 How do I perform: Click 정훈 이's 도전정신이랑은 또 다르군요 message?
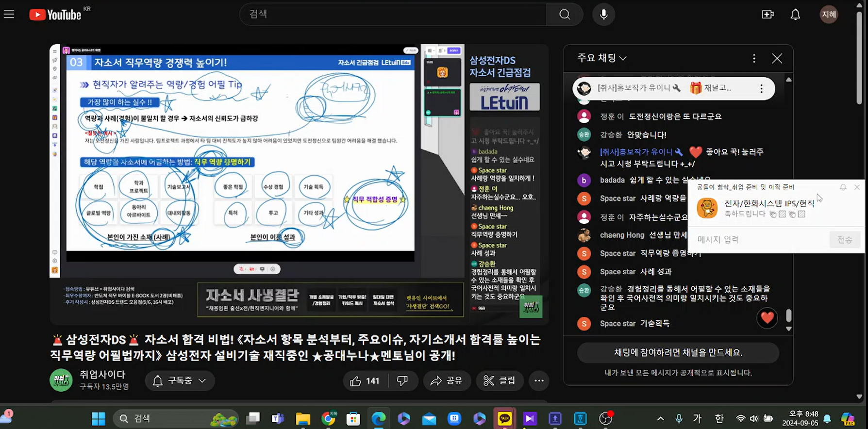[x=675, y=116]
